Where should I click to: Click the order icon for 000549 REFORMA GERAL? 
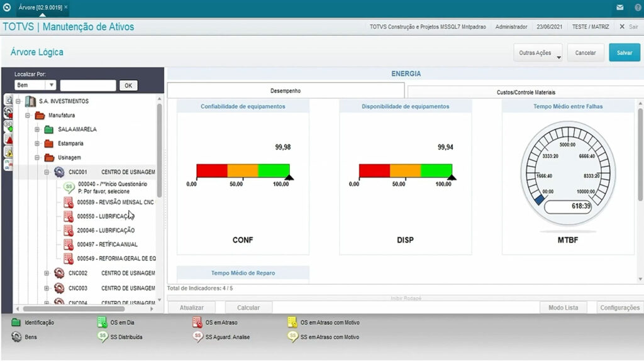click(x=68, y=258)
